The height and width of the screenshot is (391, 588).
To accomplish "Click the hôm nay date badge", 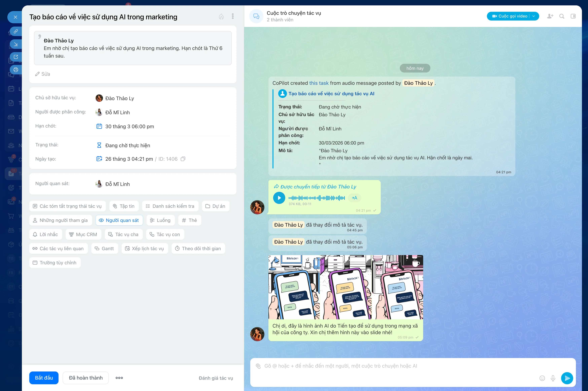I will (415, 68).
